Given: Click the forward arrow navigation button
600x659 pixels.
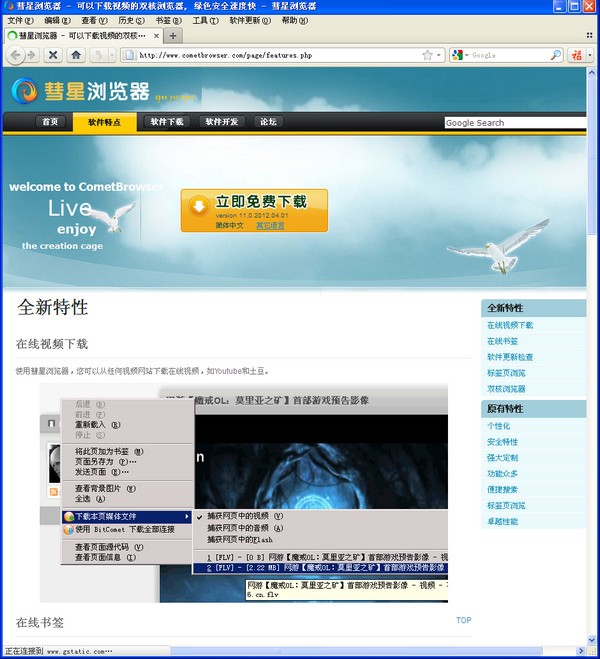Looking at the screenshot, I should coord(32,55).
